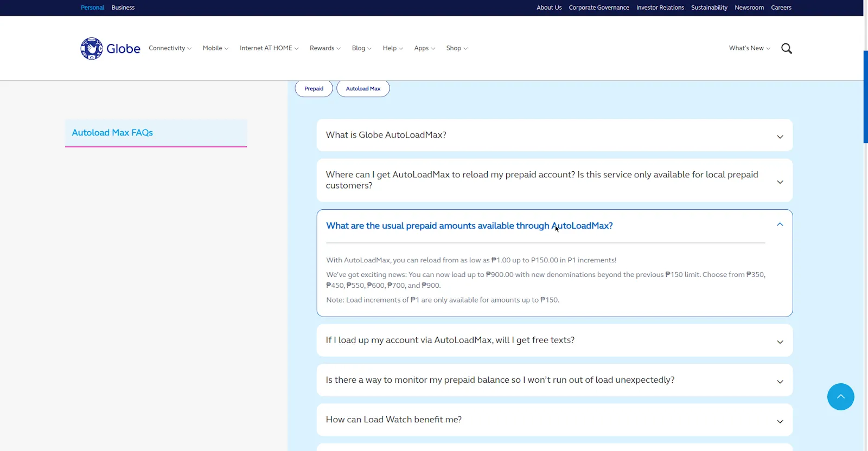
Task: Click the Prepaid breadcrumb pill
Action: point(314,88)
